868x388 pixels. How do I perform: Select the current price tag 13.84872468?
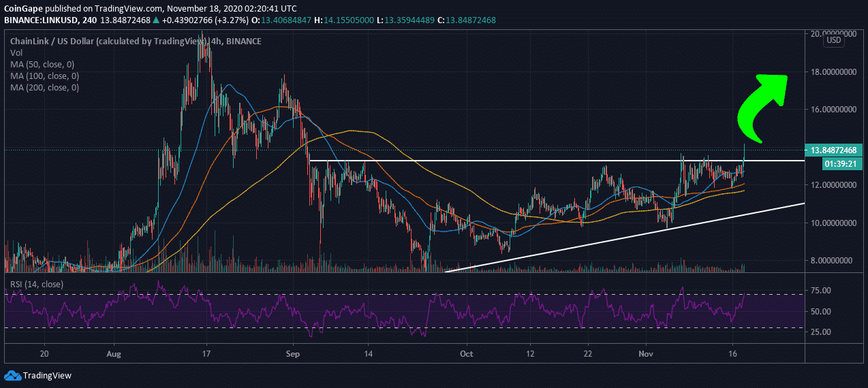pos(835,150)
